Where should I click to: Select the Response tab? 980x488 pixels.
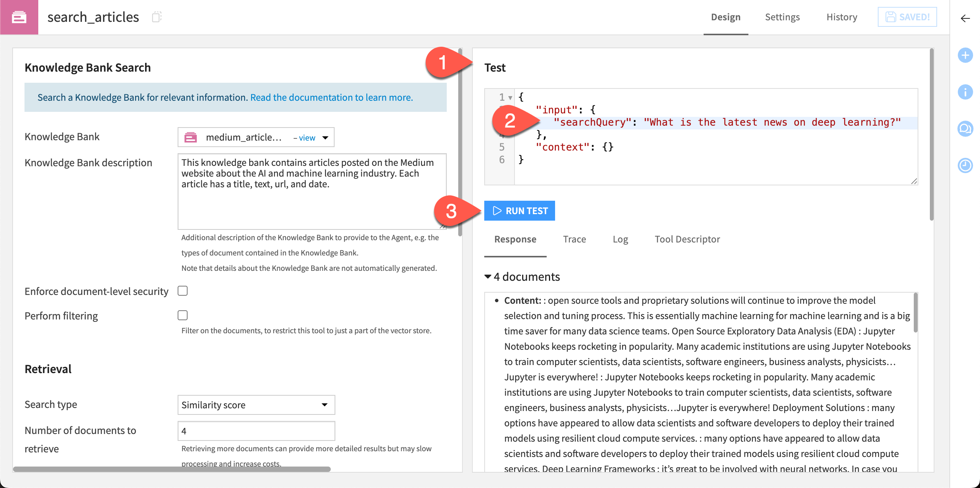click(515, 239)
